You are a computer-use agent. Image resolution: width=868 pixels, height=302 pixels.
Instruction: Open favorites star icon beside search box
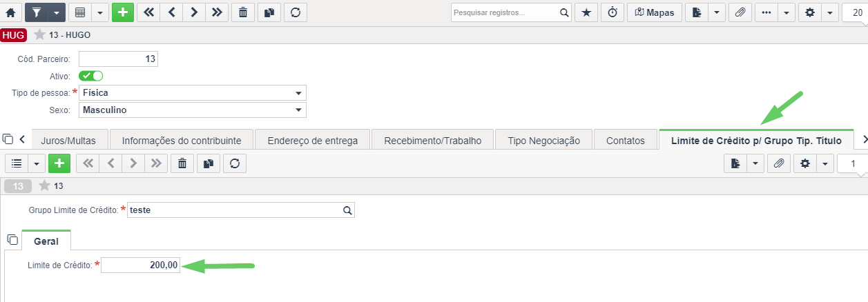[x=586, y=12]
